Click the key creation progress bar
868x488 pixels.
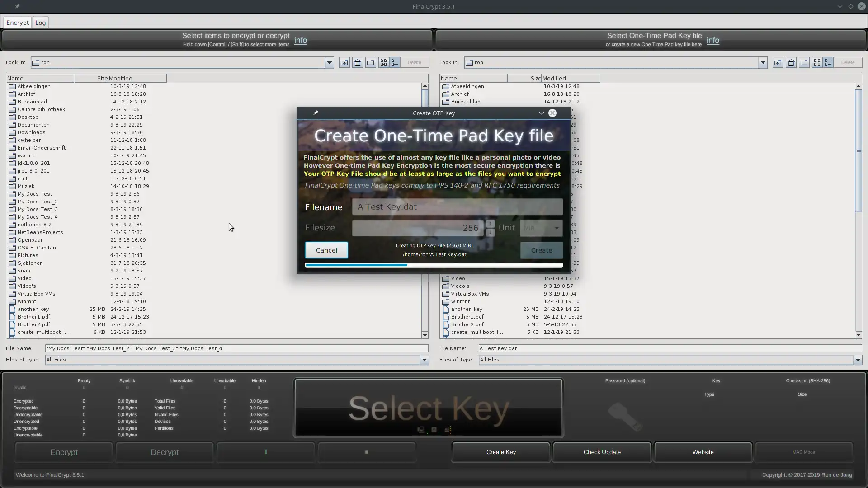434,265
